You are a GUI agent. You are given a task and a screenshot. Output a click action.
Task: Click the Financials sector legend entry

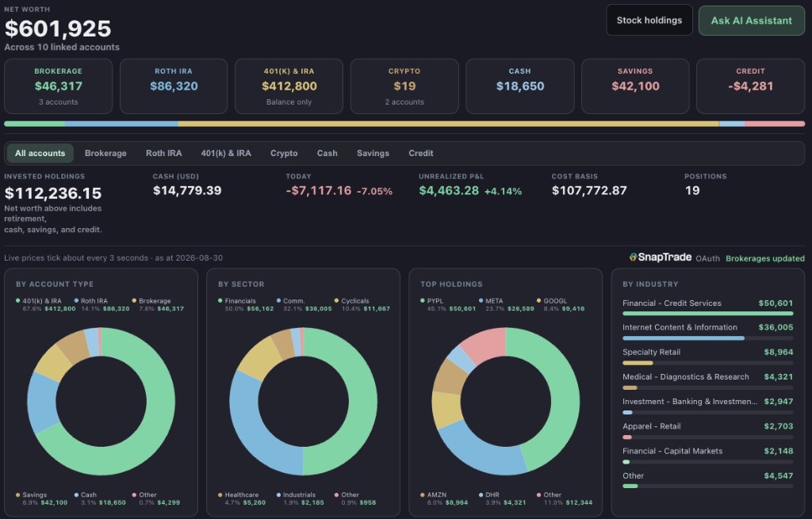(x=246, y=304)
